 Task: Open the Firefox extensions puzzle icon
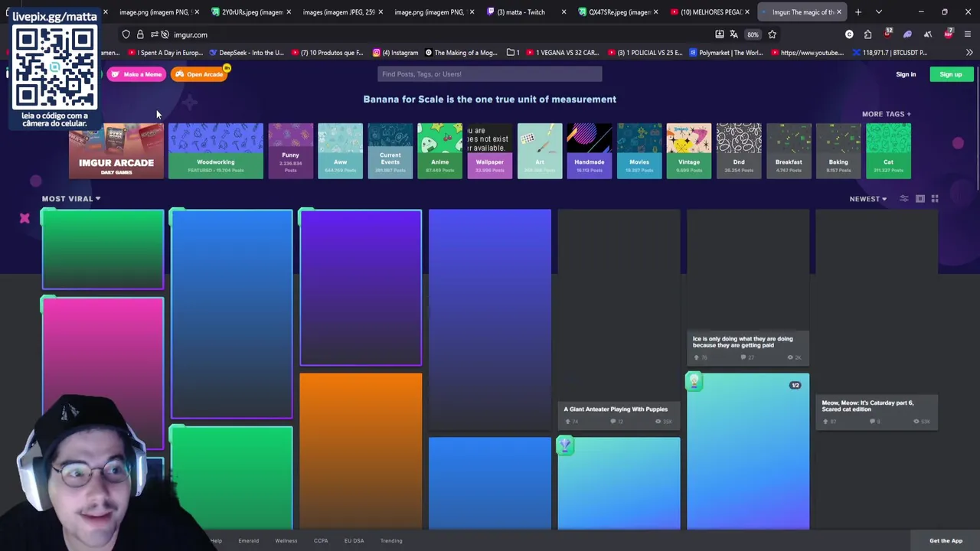[x=868, y=34]
